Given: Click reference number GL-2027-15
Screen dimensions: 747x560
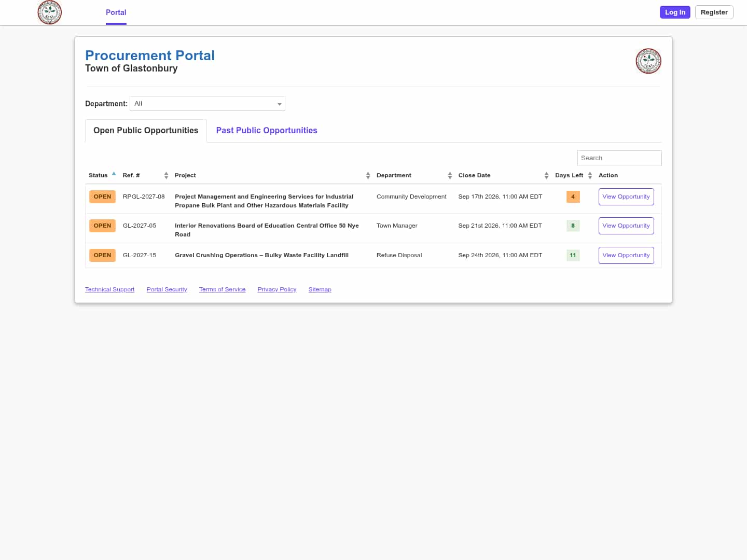Looking at the screenshot, I should pos(140,255).
